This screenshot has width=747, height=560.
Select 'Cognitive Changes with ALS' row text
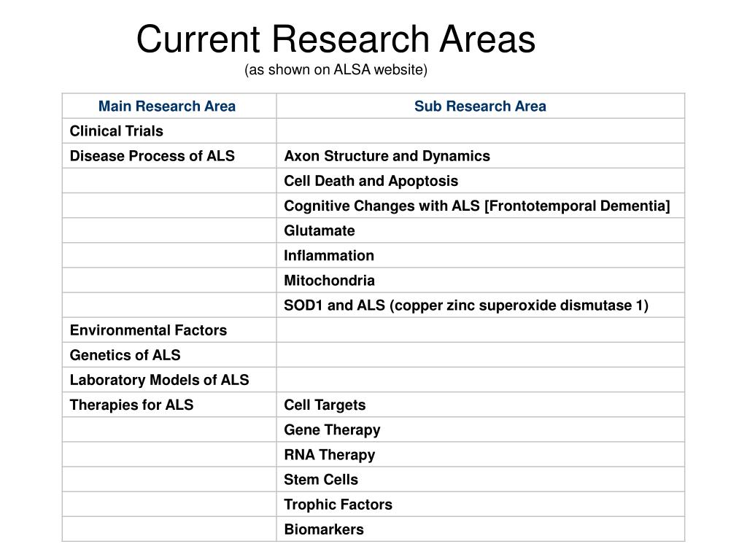click(x=477, y=206)
